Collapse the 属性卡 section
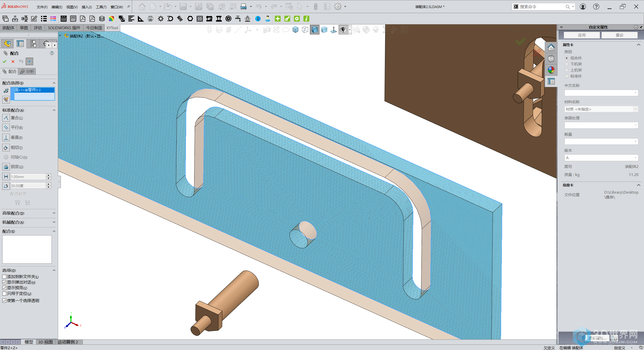The image size is (644, 350). point(638,45)
